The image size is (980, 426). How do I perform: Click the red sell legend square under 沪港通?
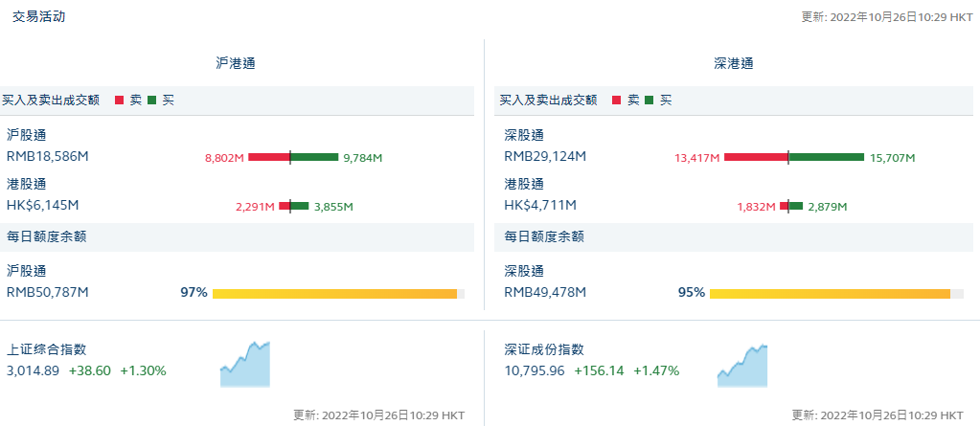(x=120, y=100)
